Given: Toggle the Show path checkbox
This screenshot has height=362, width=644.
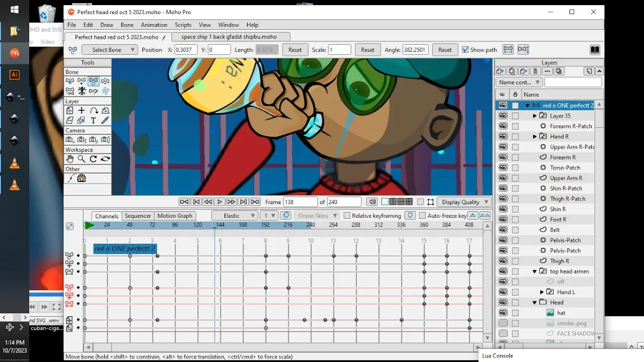Looking at the screenshot, I should pyautogui.click(x=465, y=50).
